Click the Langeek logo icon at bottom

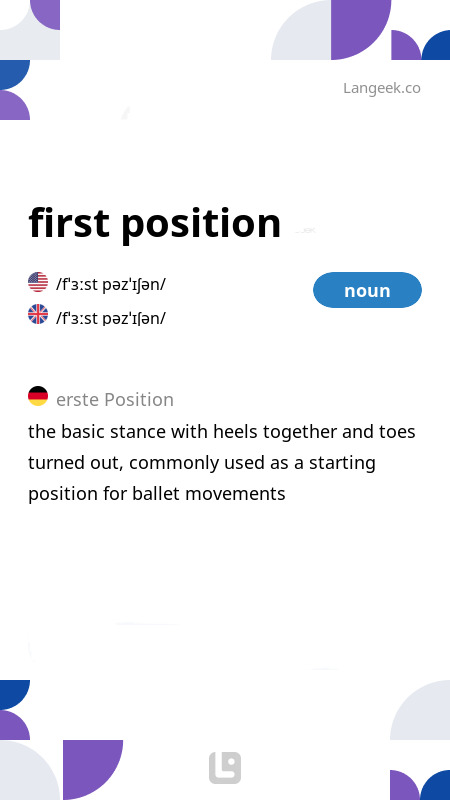pos(225,767)
